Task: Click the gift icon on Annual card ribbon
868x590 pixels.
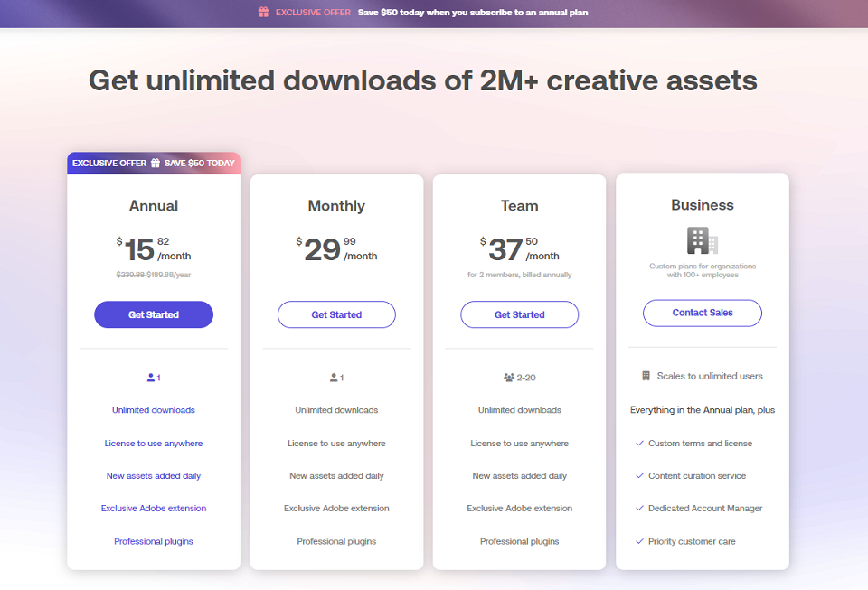Action: point(156,164)
